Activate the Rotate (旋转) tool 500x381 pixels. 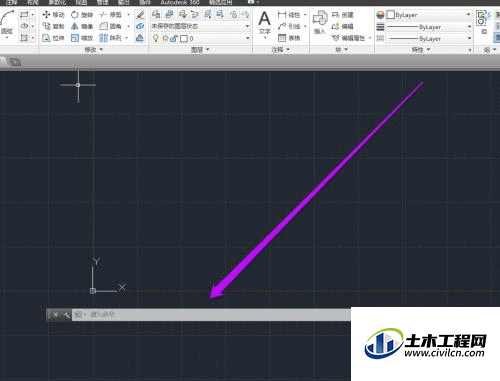click(82, 15)
